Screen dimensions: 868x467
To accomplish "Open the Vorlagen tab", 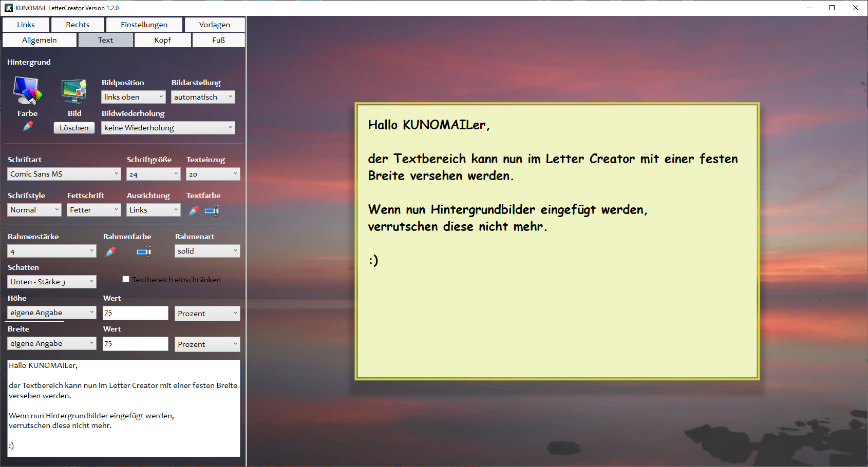I will (x=215, y=25).
